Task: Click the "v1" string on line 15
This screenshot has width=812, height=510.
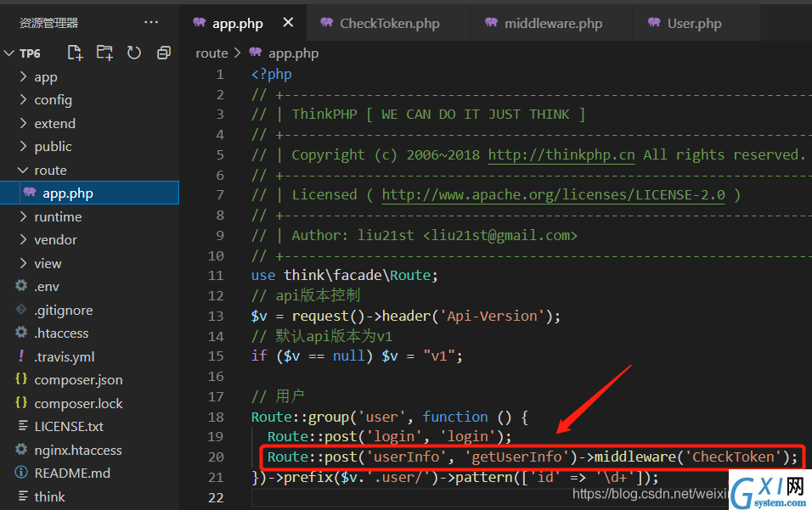Action: click(438, 356)
